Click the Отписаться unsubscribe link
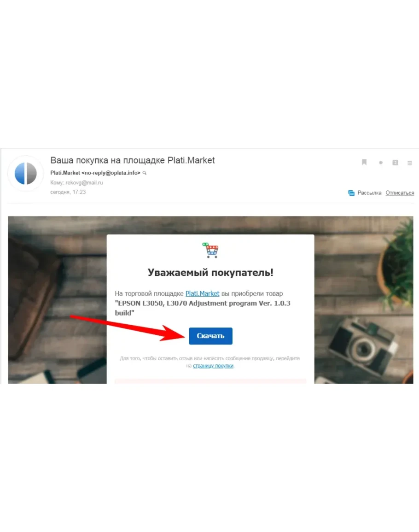 pos(400,193)
